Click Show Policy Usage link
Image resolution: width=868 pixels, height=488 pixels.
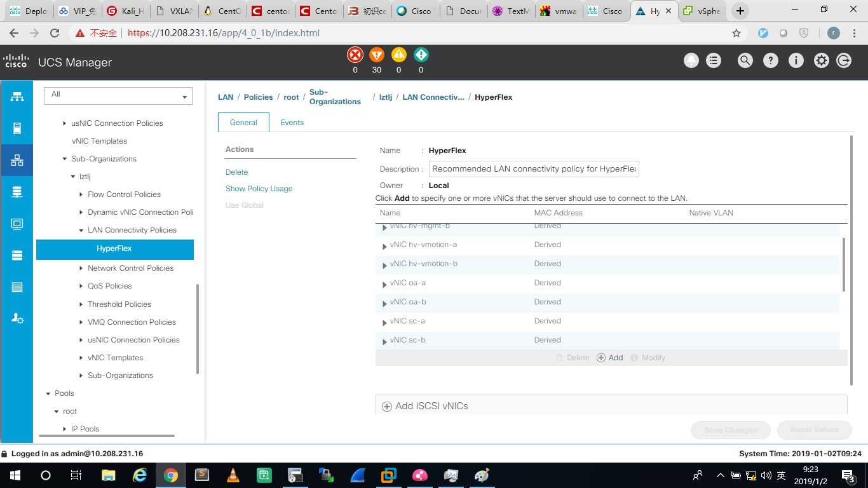(x=259, y=189)
